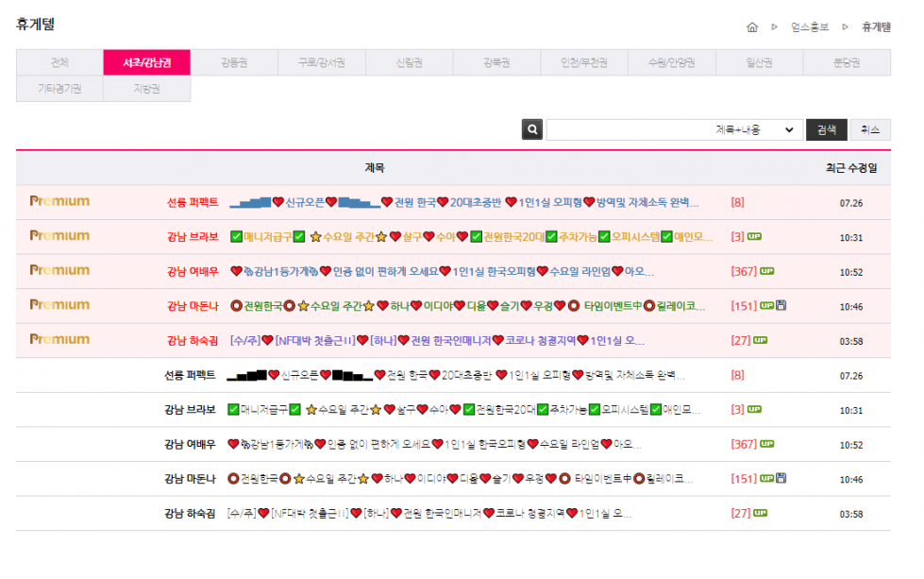924x579 pixels.
Task: Click UP icon on Premium 강남 브라보 row
Action: tap(754, 236)
